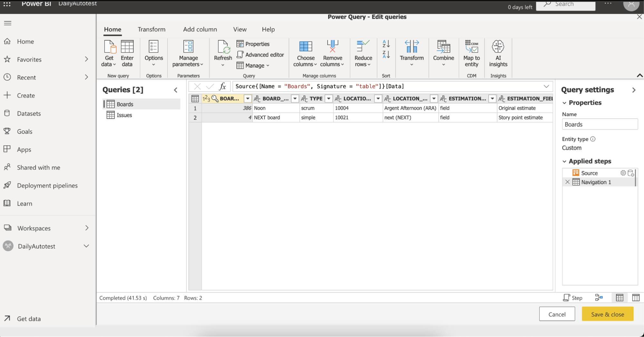Sort ascending A to Z

pyautogui.click(x=386, y=44)
